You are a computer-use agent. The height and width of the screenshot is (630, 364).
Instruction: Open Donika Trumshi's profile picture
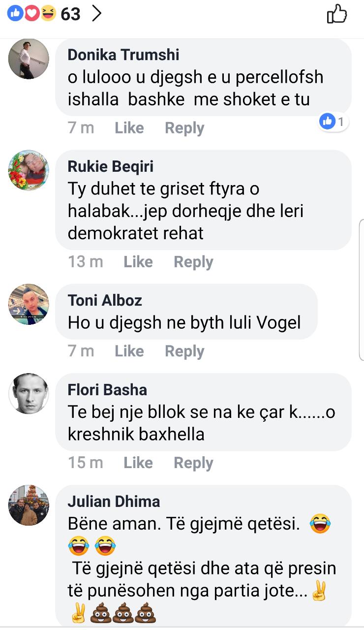point(29,59)
